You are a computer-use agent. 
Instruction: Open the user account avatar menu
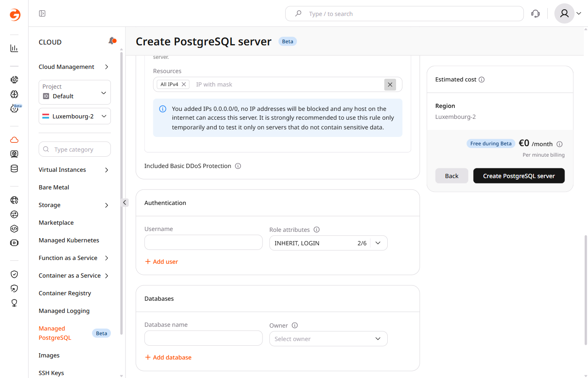(x=568, y=13)
